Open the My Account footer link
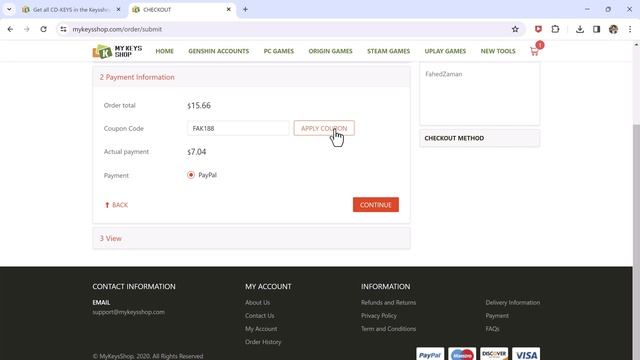The image size is (640, 360). point(261,329)
